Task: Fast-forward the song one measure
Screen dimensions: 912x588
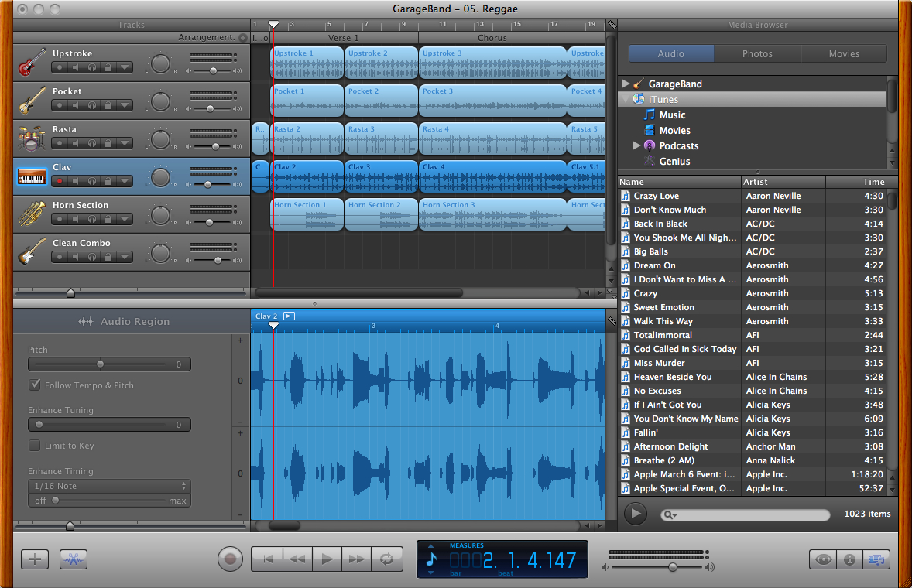Action: pyautogui.click(x=357, y=559)
